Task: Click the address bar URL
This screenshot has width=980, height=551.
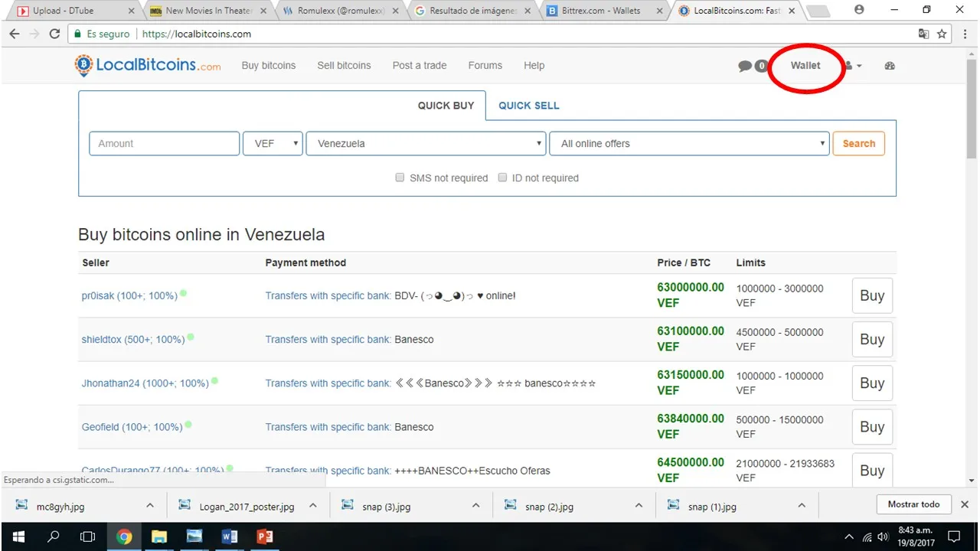Action: click(x=197, y=34)
